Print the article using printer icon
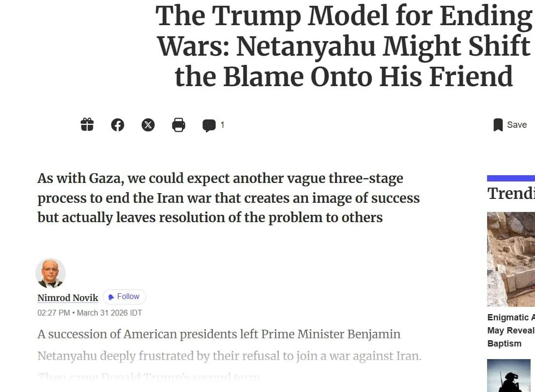Viewport: 535px width, 392px height. (x=179, y=125)
